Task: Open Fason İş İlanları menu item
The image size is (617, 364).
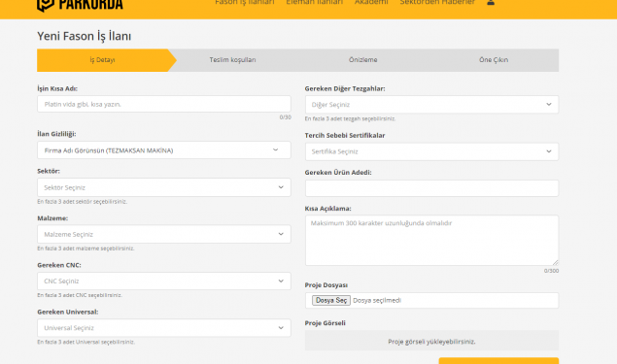Action: pyautogui.click(x=244, y=2)
